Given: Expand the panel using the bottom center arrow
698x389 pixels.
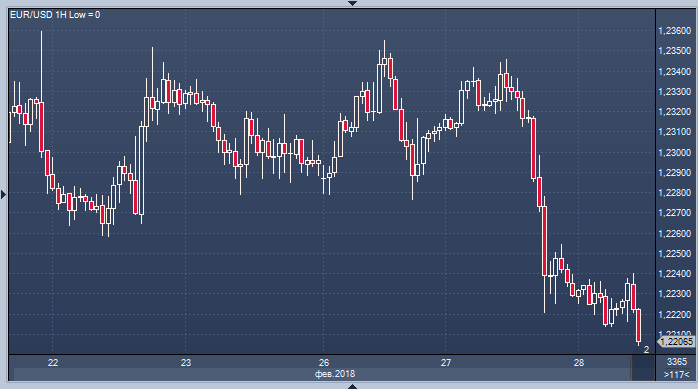Looking at the screenshot, I should pyautogui.click(x=352, y=386).
